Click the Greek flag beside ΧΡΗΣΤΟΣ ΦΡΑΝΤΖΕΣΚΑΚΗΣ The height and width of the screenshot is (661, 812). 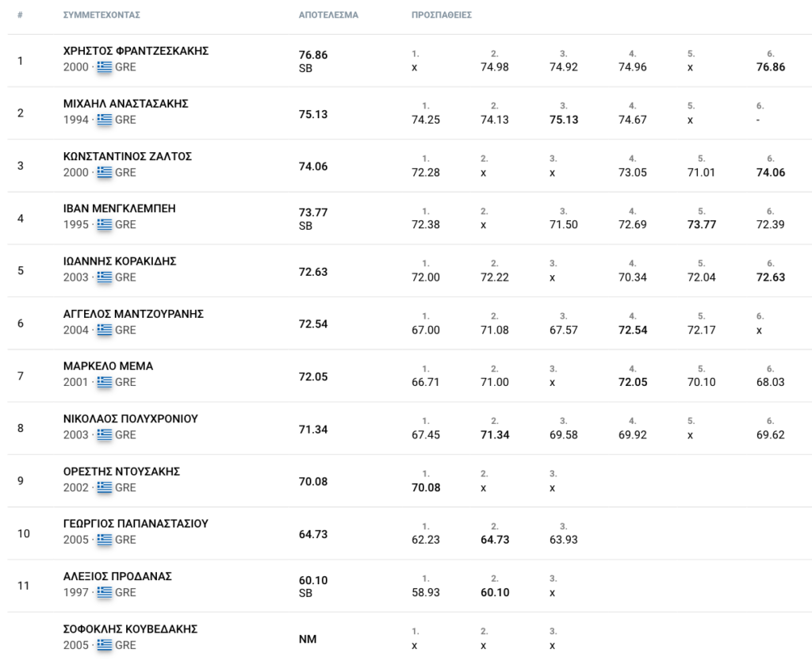[105, 67]
